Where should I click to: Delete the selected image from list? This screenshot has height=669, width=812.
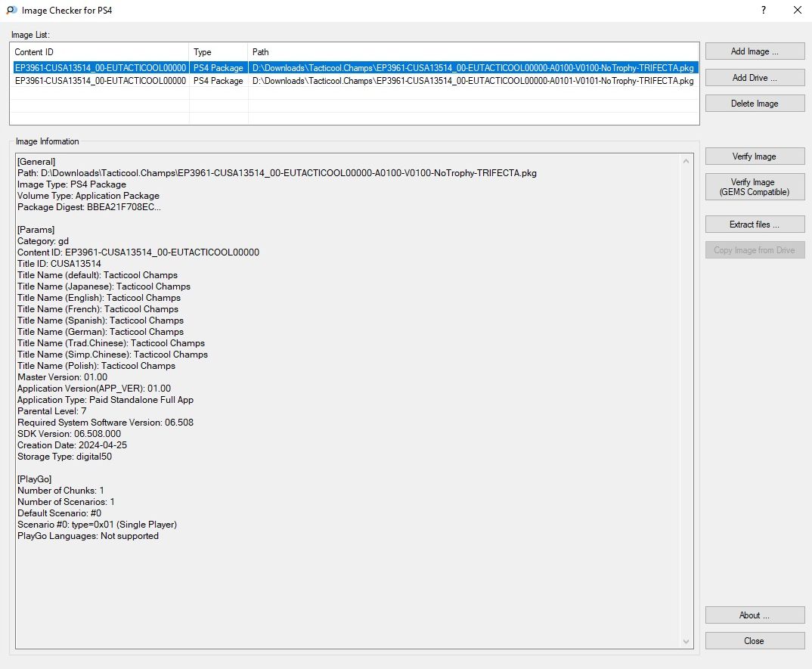(755, 104)
